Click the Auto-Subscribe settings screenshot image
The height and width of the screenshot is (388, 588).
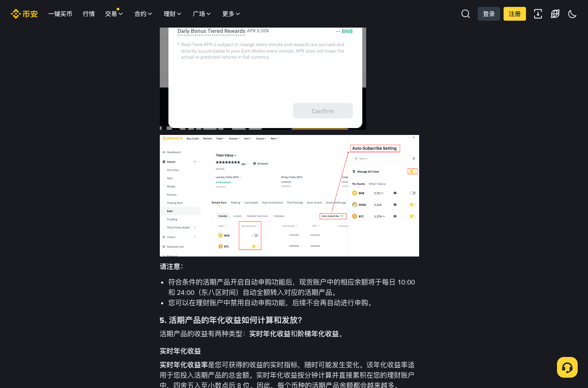289,196
